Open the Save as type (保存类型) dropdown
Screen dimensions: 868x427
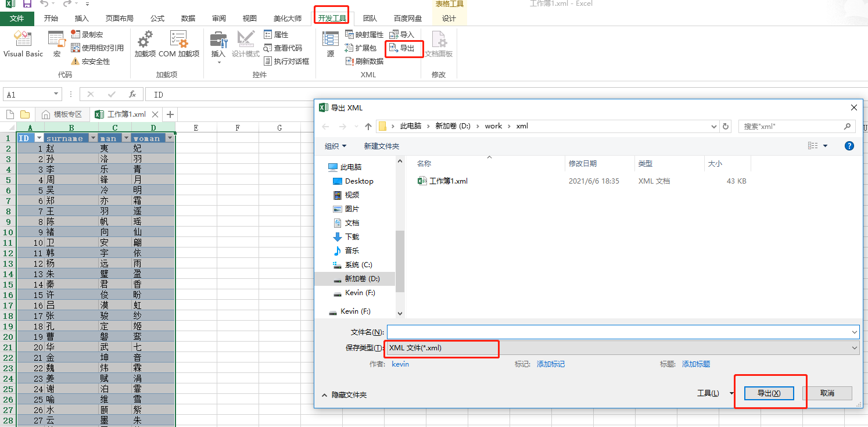click(x=623, y=347)
